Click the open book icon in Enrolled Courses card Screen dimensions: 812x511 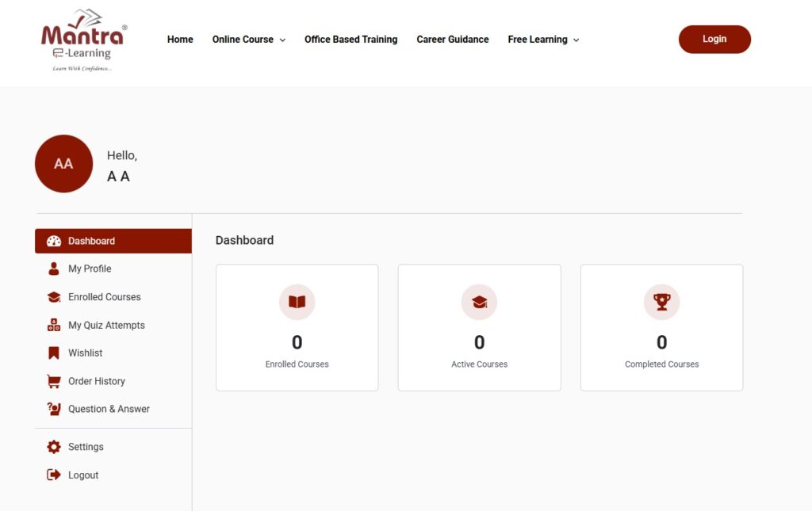point(297,302)
